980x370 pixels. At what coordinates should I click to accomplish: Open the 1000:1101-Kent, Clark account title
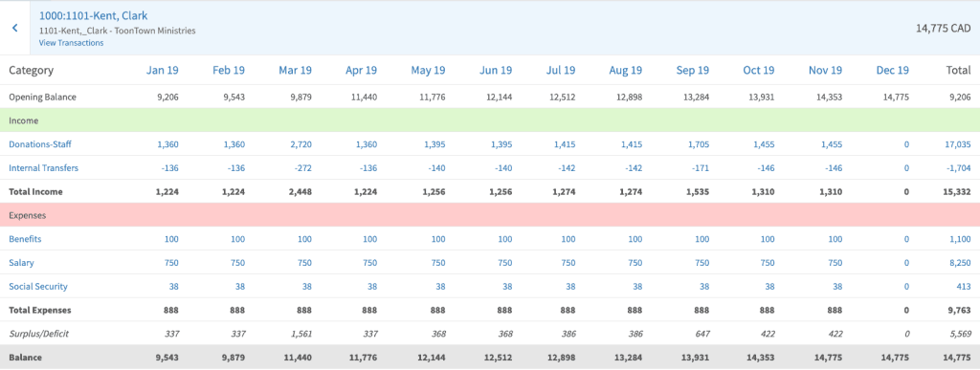tap(93, 15)
